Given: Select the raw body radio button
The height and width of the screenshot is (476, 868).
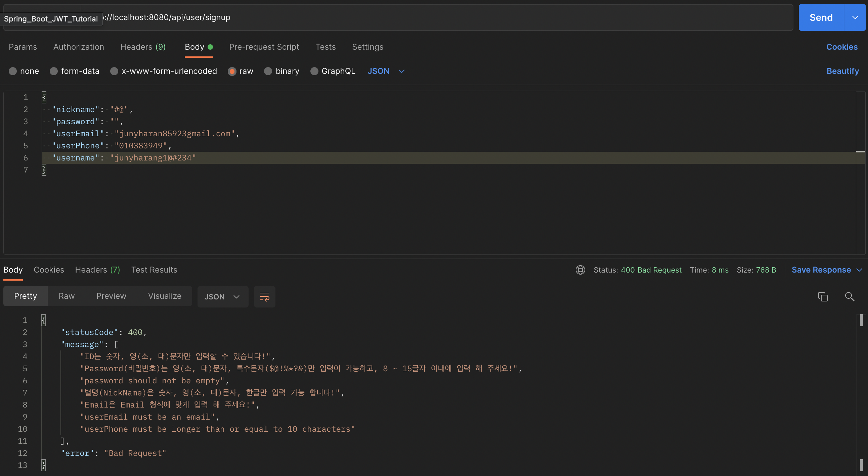Looking at the screenshot, I should click(232, 71).
